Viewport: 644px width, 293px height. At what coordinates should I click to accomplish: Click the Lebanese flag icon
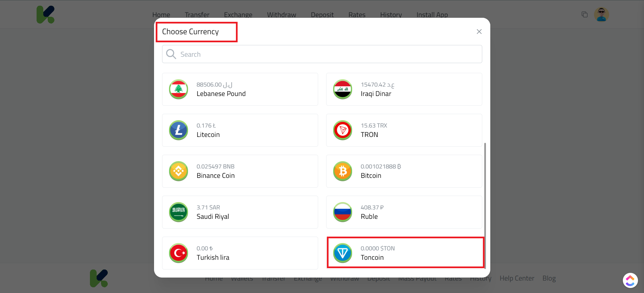click(x=179, y=89)
